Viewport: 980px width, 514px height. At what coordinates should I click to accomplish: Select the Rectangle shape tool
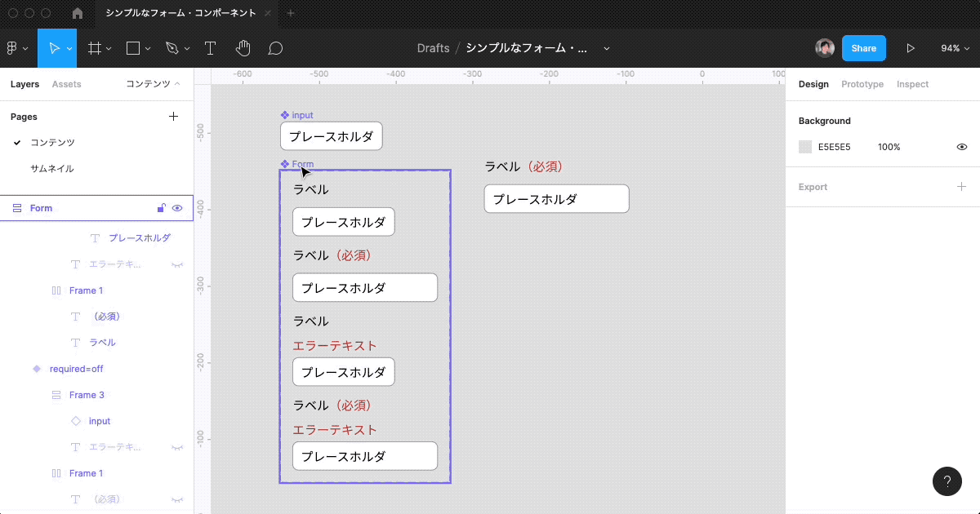click(x=133, y=48)
